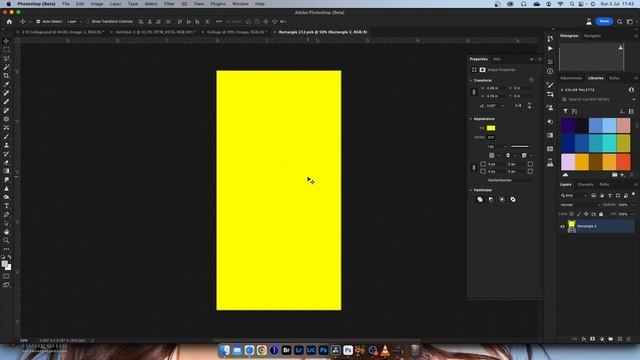The width and height of the screenshot is (640, 360).
Task: Flip the shape vertically in Transform
Action: (x=529, y=106)
